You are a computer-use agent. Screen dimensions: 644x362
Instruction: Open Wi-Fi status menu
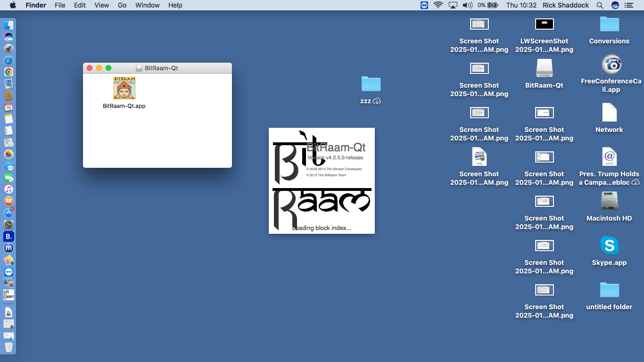pos(438,5)
